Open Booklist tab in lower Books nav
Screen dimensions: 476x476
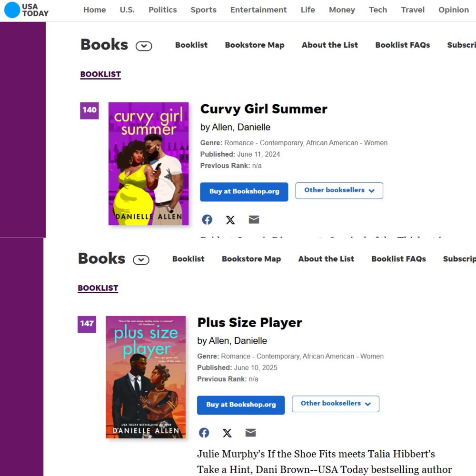[x=188, y=258]
